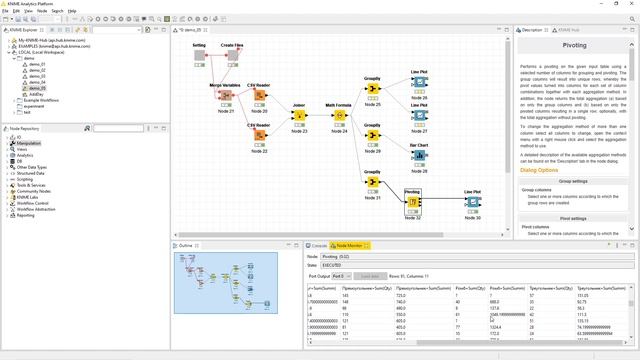The height and width of the screenshot is (360, 640).
Task: Collapse the LOCAL workspace tree node
Action: [x=9, y=53]
